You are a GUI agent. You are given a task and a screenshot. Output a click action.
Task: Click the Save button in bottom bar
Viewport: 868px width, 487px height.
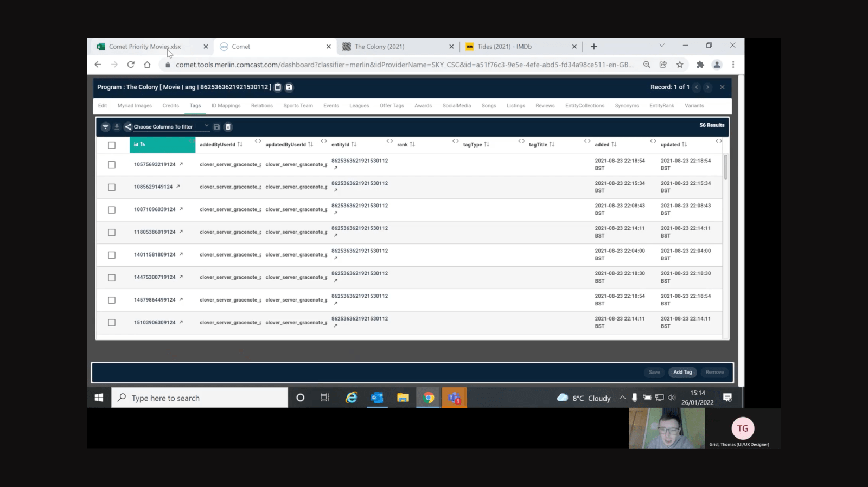[654, 372]
